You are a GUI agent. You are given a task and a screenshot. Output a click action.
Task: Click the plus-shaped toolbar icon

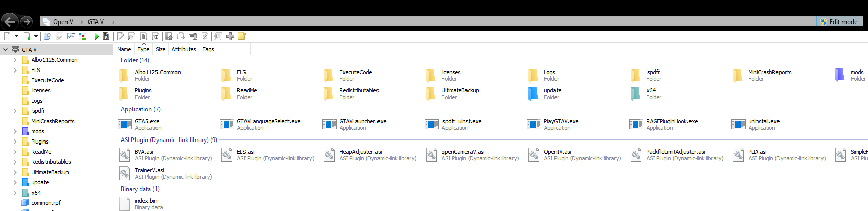click(x=230, y=36)
